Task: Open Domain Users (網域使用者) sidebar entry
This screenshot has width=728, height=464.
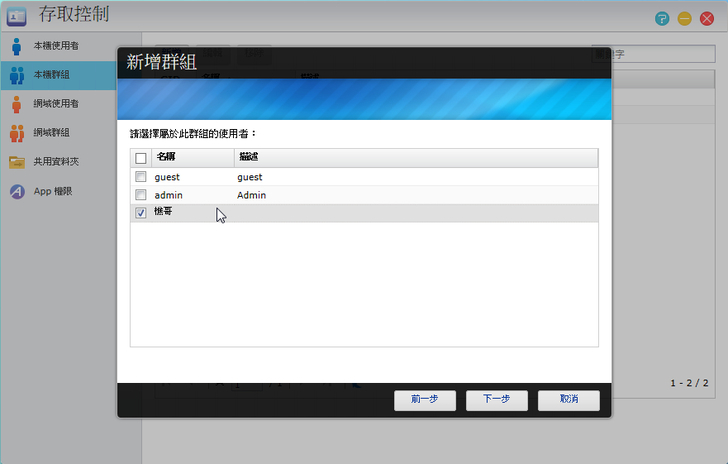Action: click(56, 104)
